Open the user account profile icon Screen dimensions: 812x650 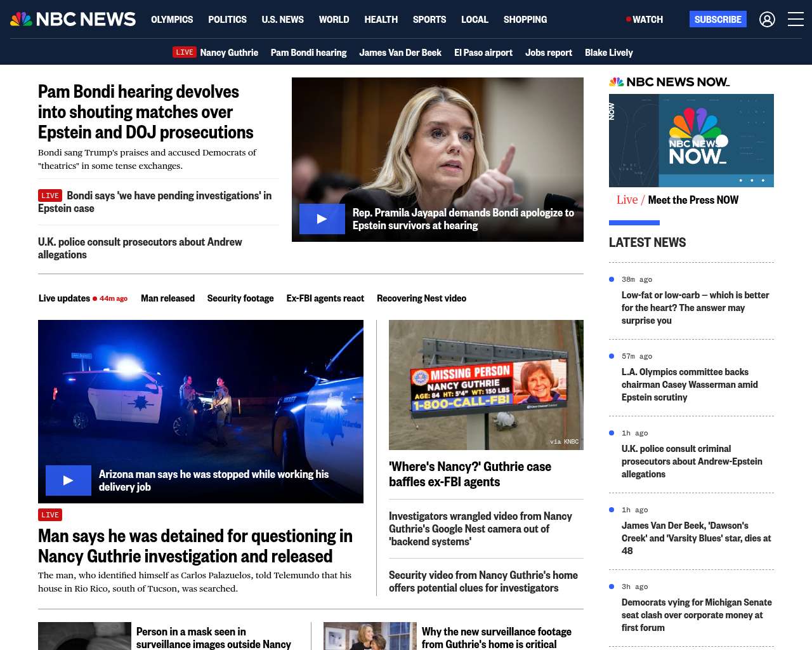(x=767, y=20)
